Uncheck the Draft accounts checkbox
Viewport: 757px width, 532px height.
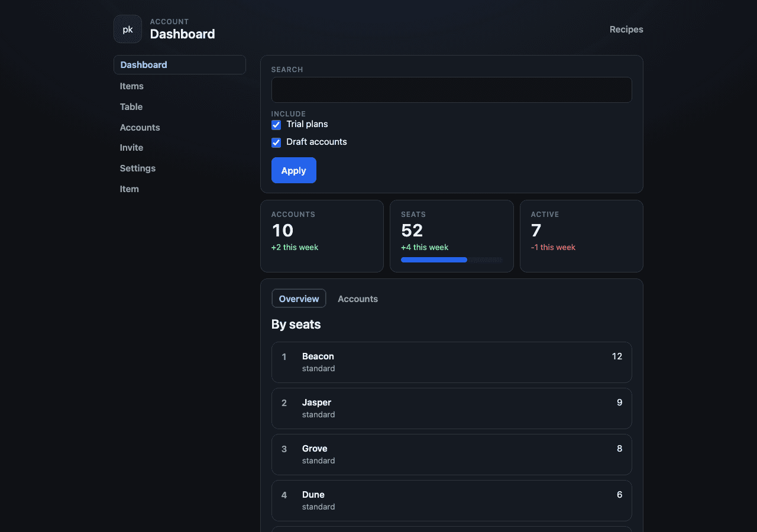[276, 142]
